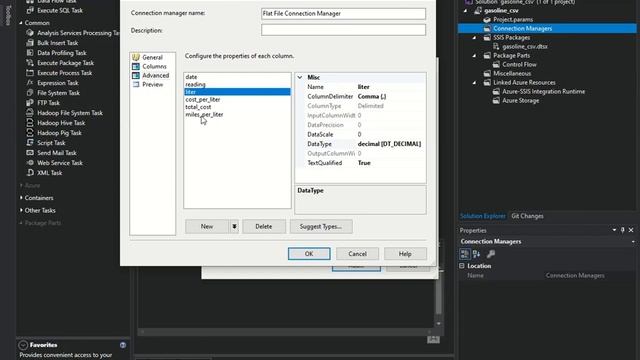Switch to Solution Explorer tab
This screenshot has width=640, height=360.
click(x=483, y=216)
